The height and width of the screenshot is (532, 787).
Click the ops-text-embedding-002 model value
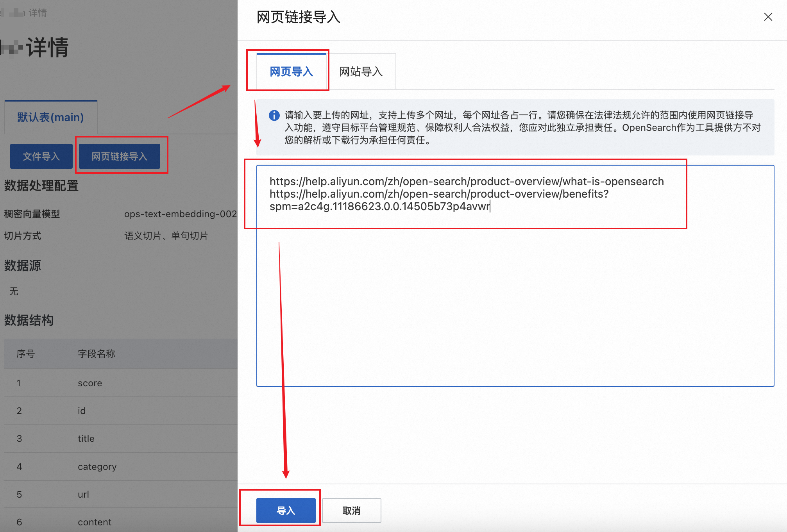tap(181, 214)
